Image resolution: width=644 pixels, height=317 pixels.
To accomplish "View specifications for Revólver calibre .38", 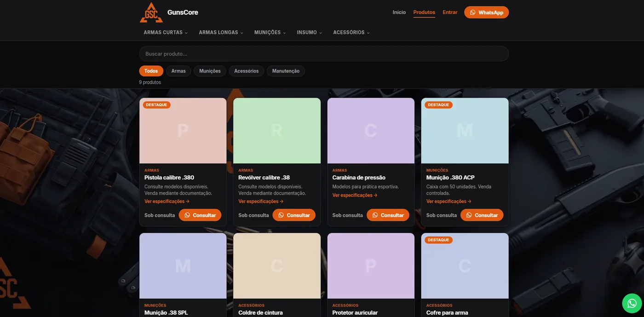I will [261, 202].
